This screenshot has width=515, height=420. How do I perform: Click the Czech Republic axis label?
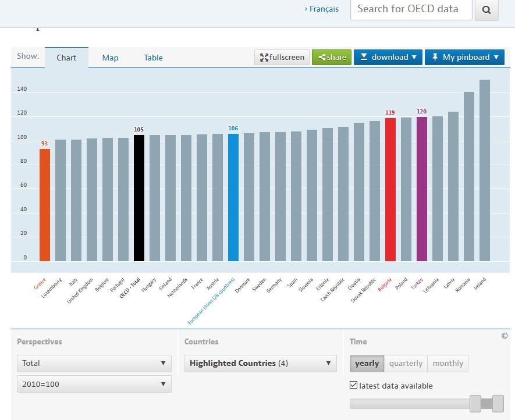pyautogui.click(x=332, y=290)
